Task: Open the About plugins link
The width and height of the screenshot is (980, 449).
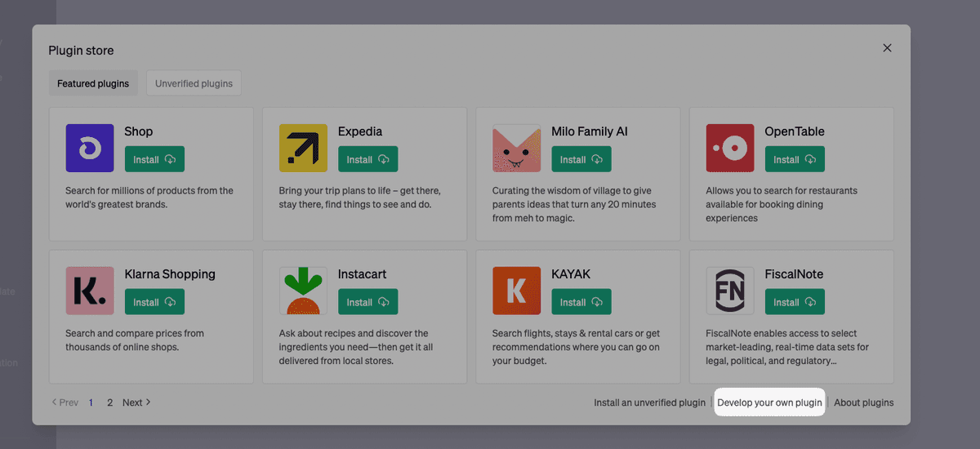Action: [863, 402]
